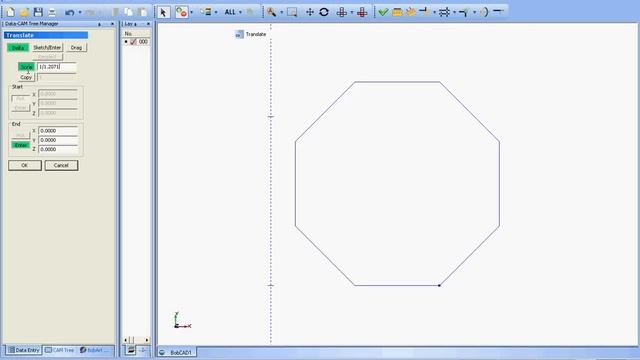Screen dimensions: 640x360
Task: Click the layer panel bottom-left icon
Action: click(131, 350)
